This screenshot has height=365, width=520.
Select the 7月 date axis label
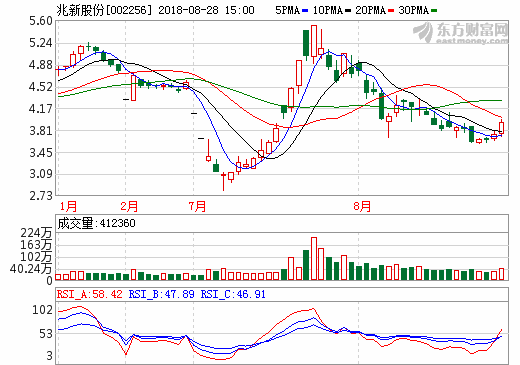click(x=197, y=206)
